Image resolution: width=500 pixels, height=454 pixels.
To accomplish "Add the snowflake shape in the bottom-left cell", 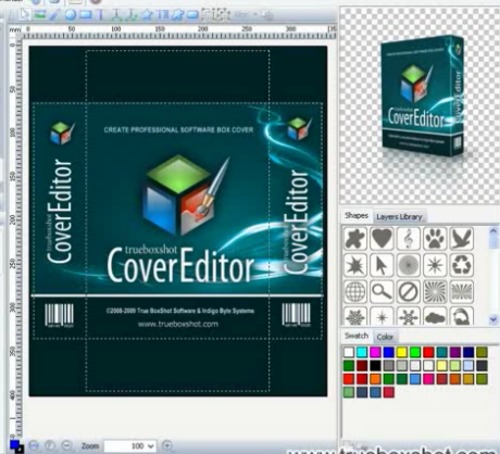I will click(x=355, y=316).
